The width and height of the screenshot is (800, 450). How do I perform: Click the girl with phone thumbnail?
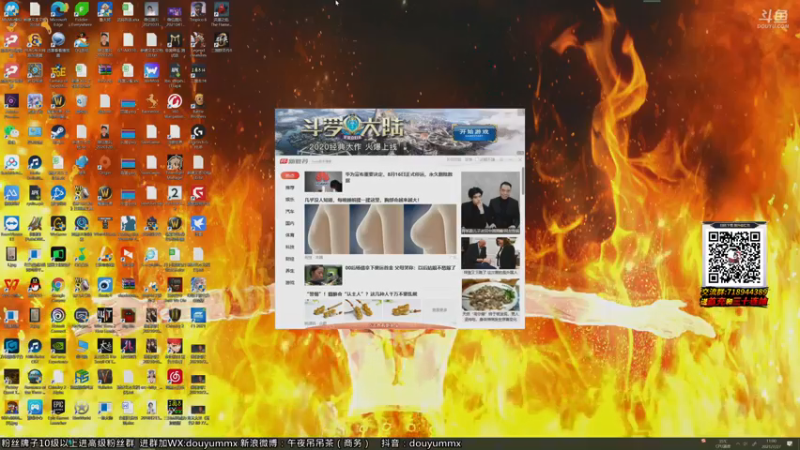(323, 275)
